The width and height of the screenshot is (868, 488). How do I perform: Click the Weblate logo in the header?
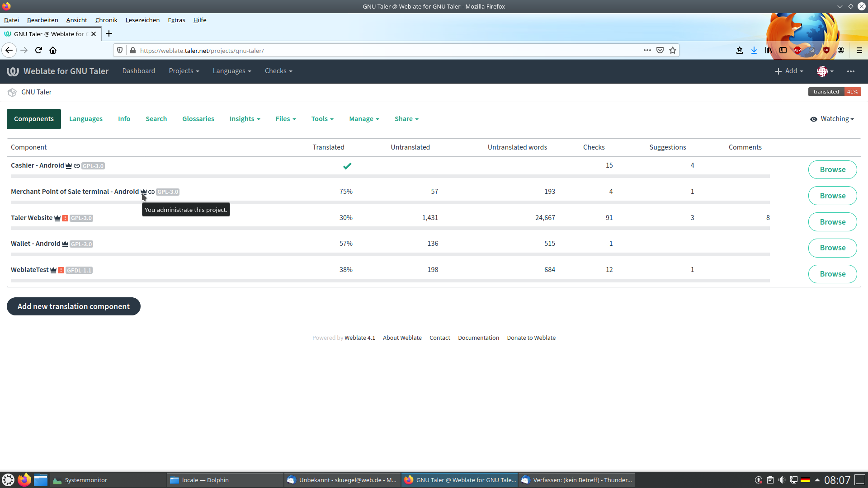[x=13, y=71]
